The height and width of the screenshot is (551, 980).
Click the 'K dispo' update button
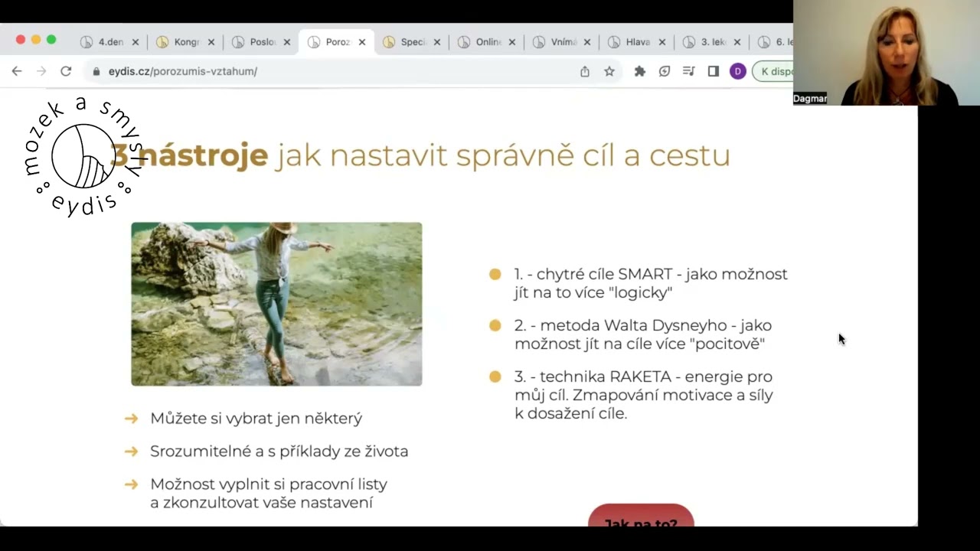pyautogui.click(x=773, y=71)
